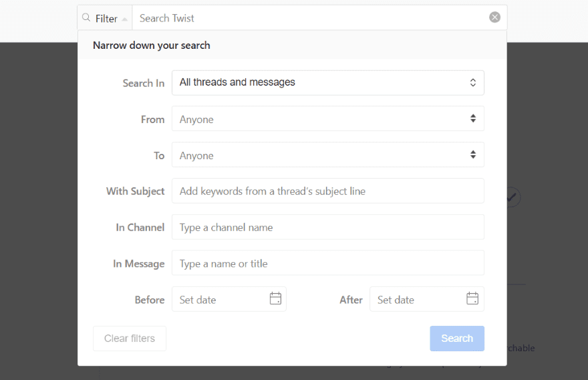Set the Before date field

click(220, 300)
